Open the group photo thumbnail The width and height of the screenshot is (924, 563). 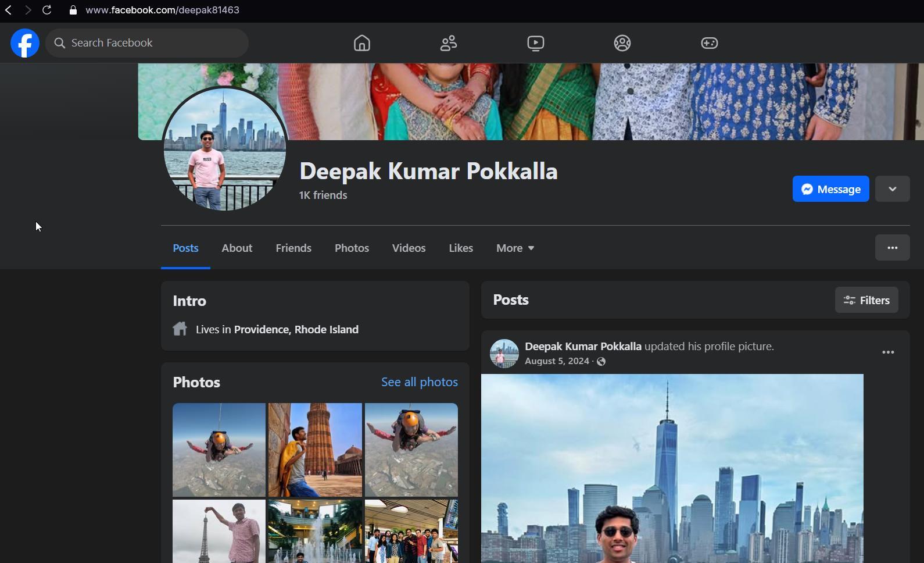pos(411,531)
